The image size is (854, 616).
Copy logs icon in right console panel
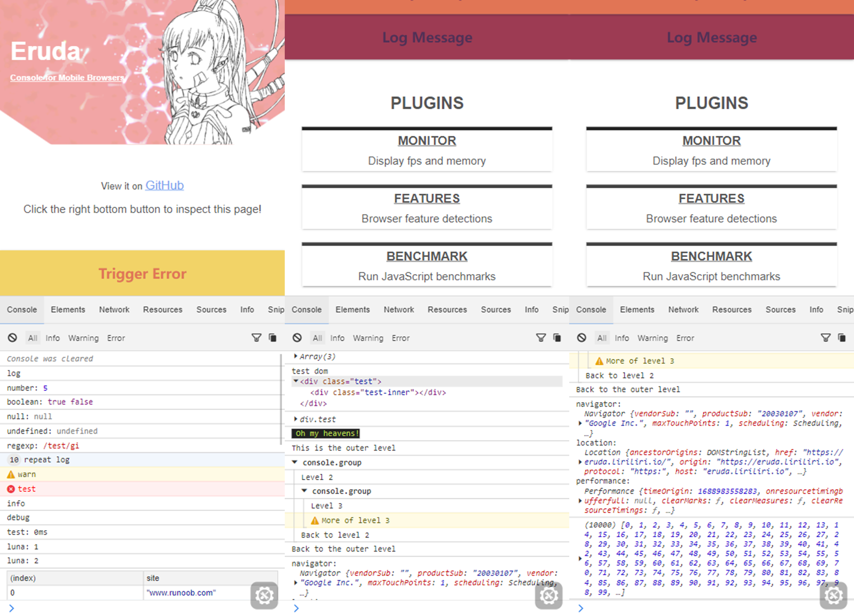pos(842,338)
